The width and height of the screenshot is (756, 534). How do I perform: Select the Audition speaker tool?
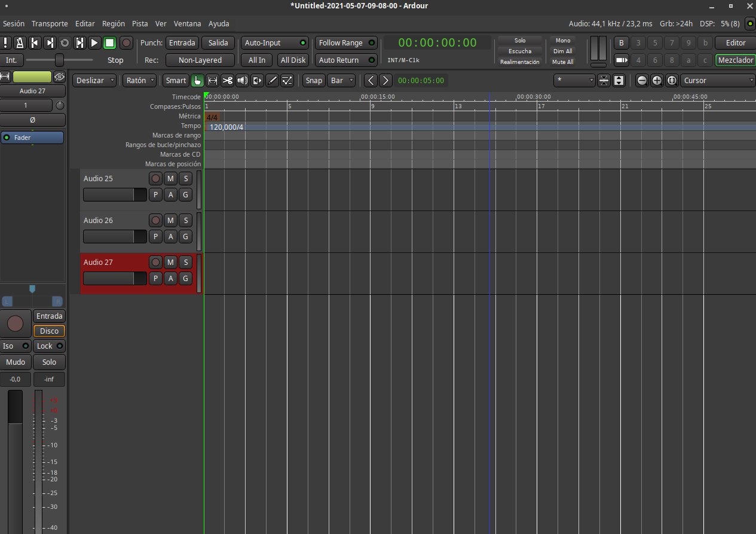click(243, 81)
